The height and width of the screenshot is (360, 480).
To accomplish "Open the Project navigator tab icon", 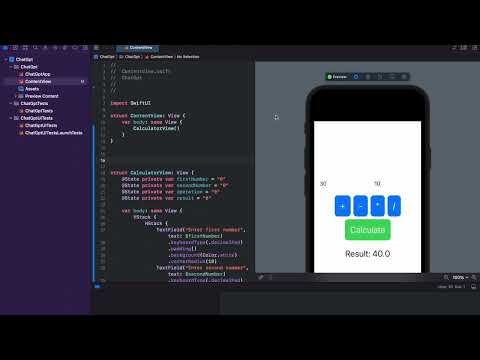I will (x=5, y=48).
